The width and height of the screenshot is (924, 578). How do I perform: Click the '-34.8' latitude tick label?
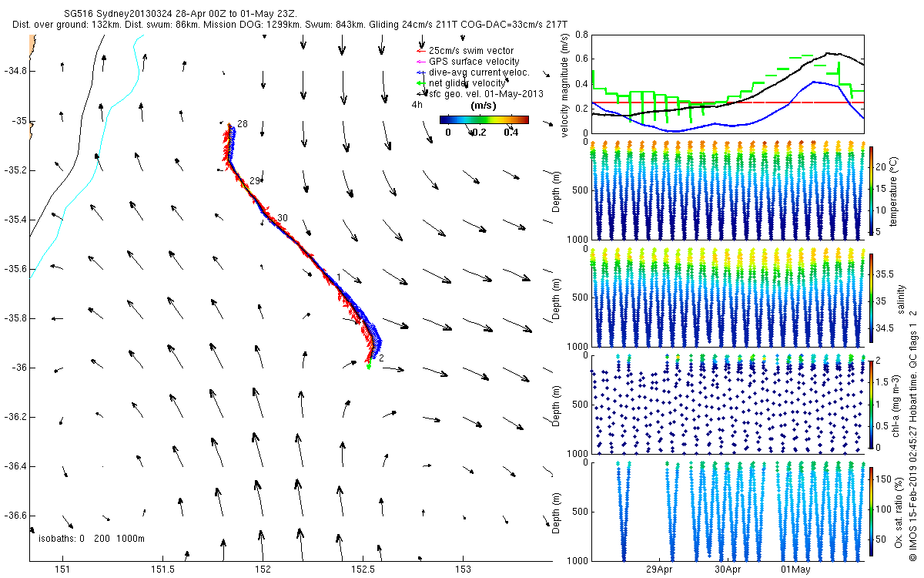coord(15,71)
